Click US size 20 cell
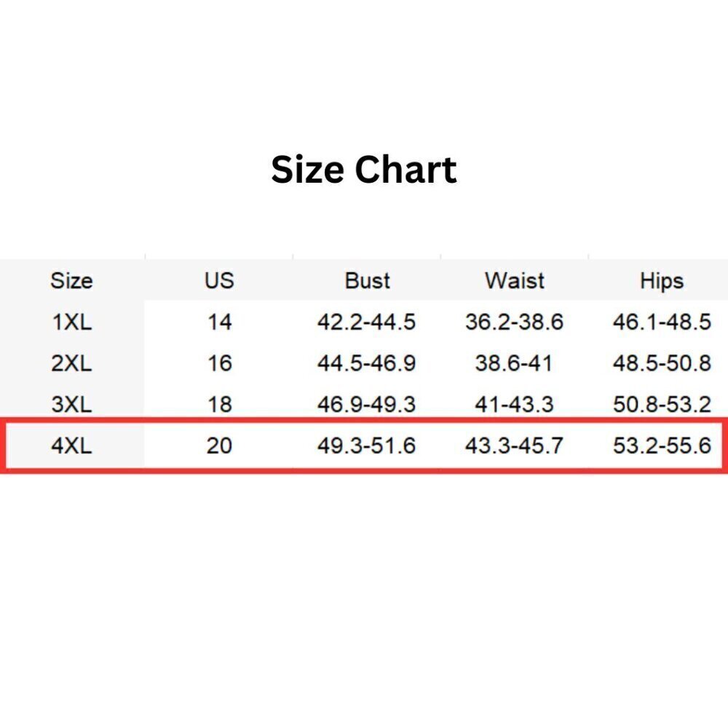The height and width of the screenshot is (728, 728). pyautogui.click(x=219, y=446)
